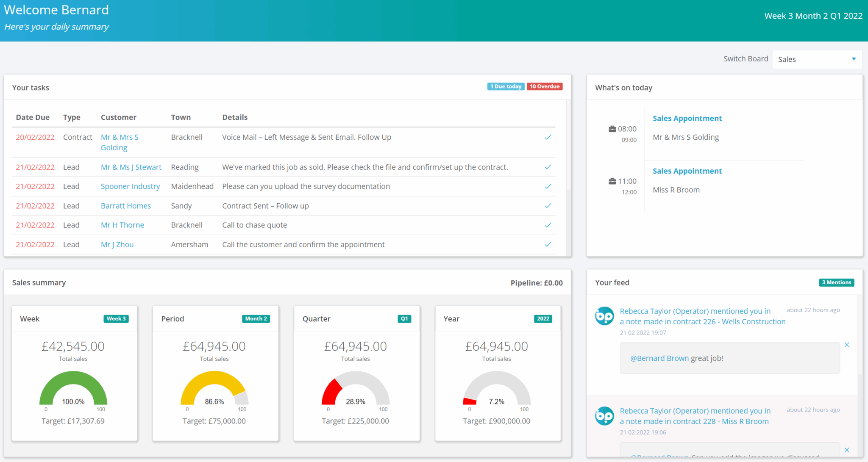Dismiss the contract 226 mention with X
This screenshot has width=868, height=462.
846,345
